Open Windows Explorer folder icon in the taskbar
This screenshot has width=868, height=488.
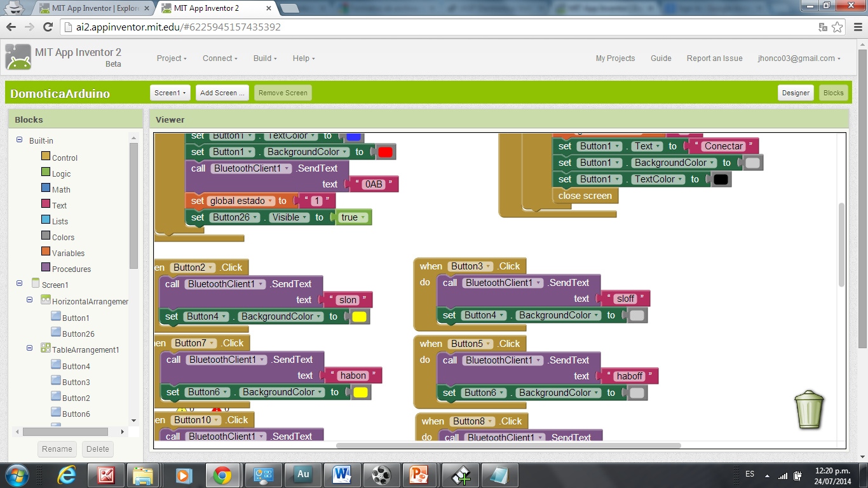point(142,475)
